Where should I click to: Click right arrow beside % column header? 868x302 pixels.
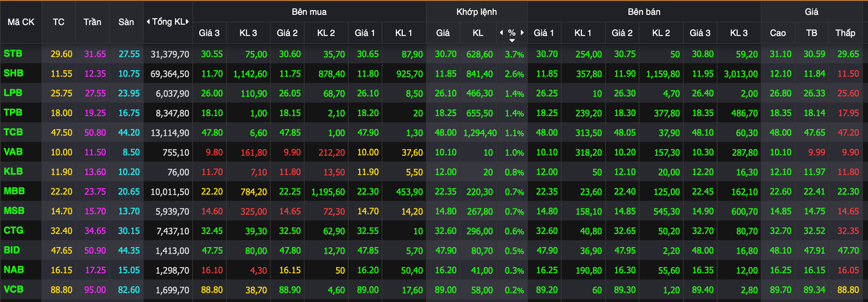pos(522,33)
